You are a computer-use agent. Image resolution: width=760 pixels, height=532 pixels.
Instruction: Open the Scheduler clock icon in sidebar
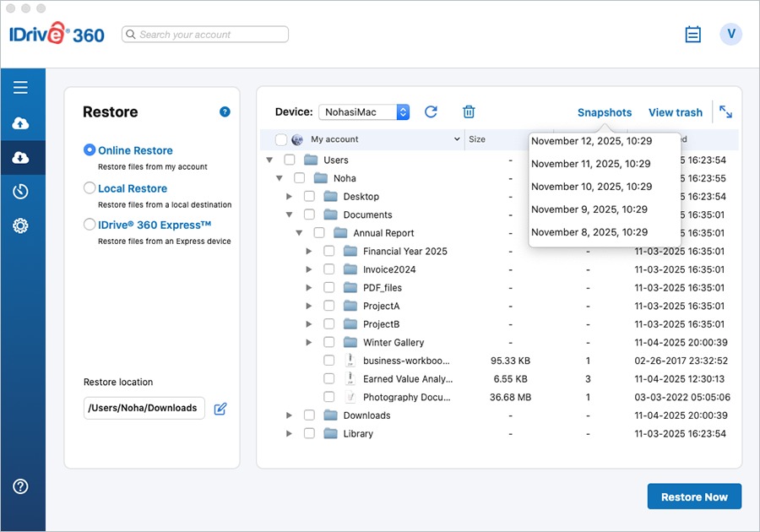click(20, 192)
